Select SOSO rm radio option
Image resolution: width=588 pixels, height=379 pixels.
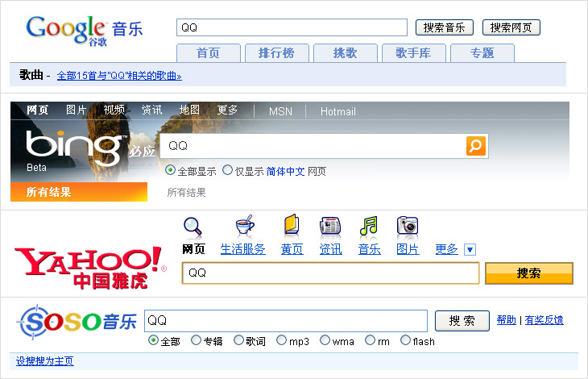coord(370,340)
